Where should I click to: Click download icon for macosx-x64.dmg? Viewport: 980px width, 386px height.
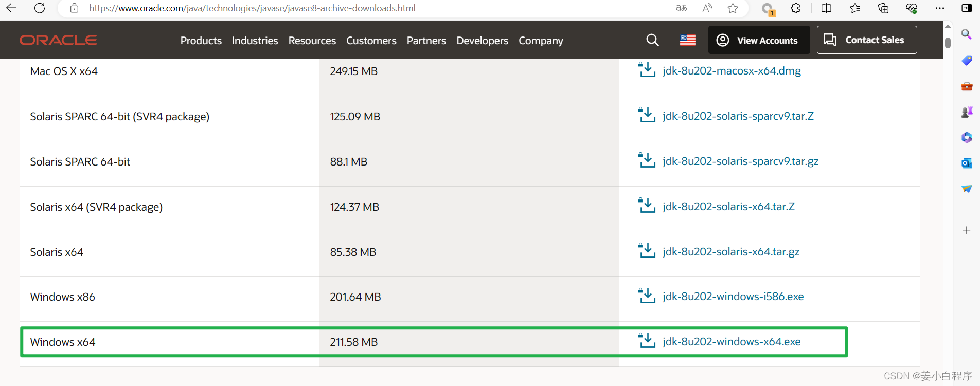(647, 70)
